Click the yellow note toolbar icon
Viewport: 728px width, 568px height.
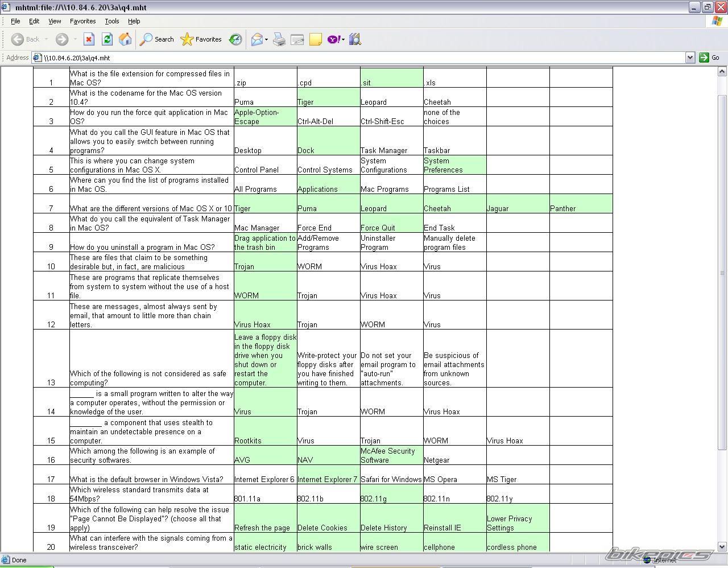tap(316, 39)
